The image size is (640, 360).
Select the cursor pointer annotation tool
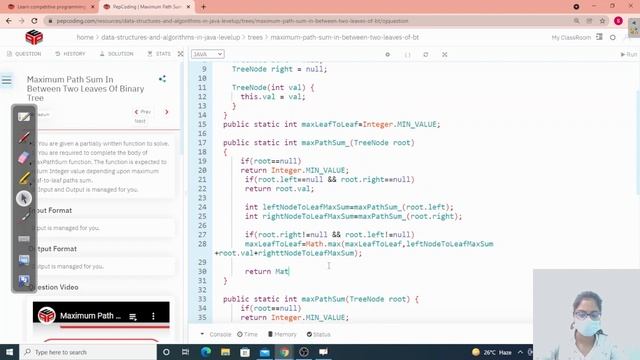point(24,198)
